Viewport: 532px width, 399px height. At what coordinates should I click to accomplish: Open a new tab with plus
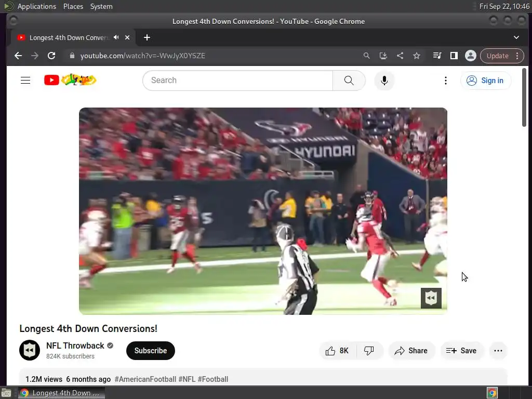coord(147,37)
